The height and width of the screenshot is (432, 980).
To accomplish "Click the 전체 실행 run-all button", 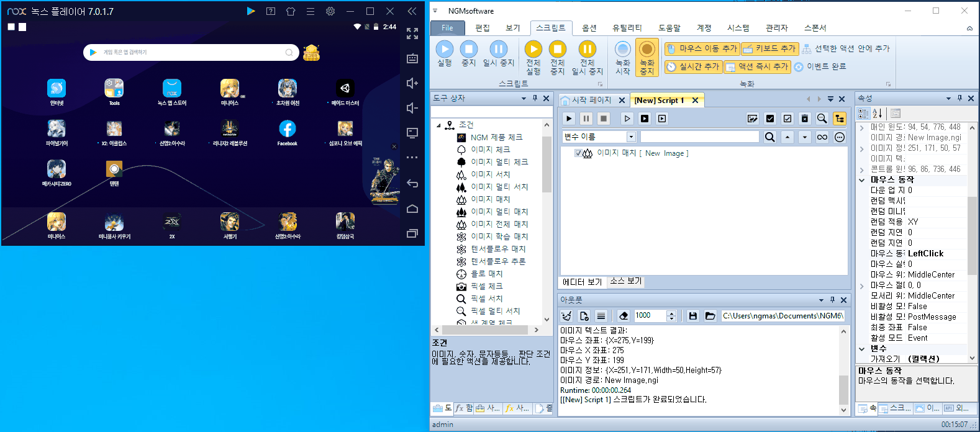I will pyautogui.click(x=533, y=58).
